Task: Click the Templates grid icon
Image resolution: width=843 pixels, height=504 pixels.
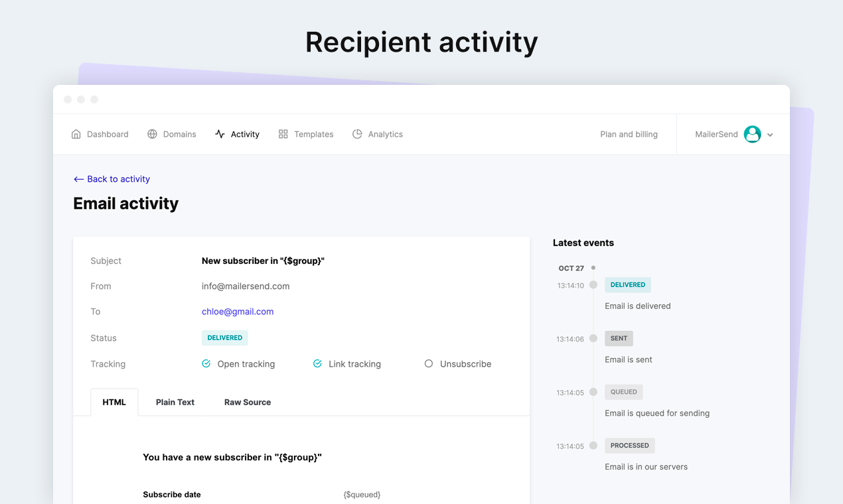Action: click(x=283, y=134)
